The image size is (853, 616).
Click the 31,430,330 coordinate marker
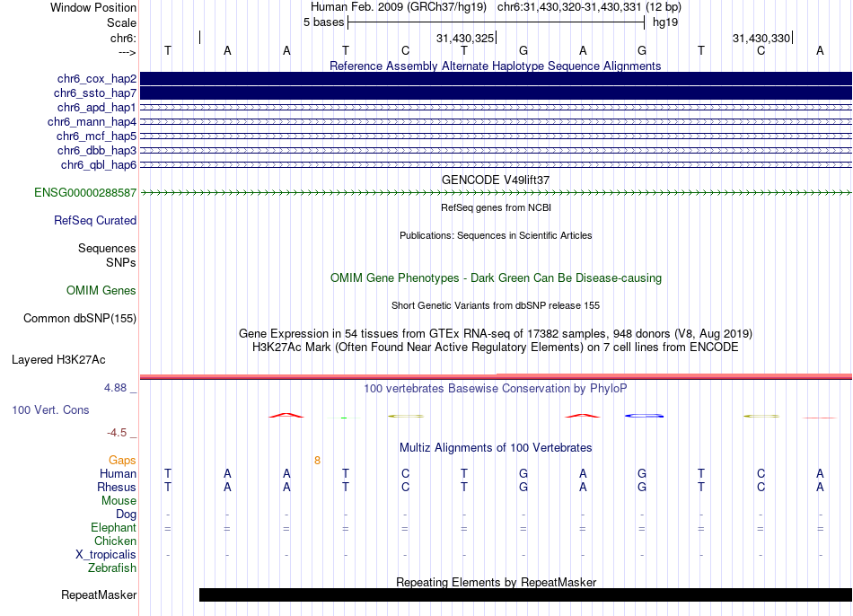[761, 38]
